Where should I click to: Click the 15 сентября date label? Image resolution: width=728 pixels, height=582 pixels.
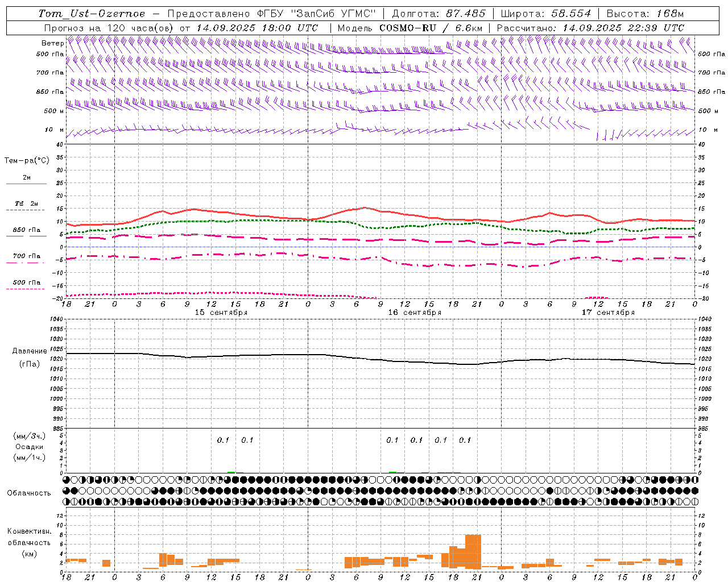(221, 313)
